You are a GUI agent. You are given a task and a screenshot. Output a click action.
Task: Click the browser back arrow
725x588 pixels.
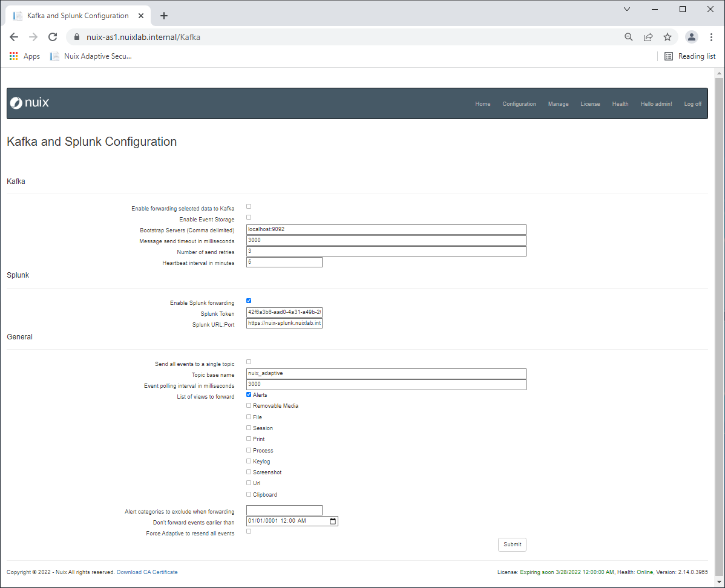14,37
